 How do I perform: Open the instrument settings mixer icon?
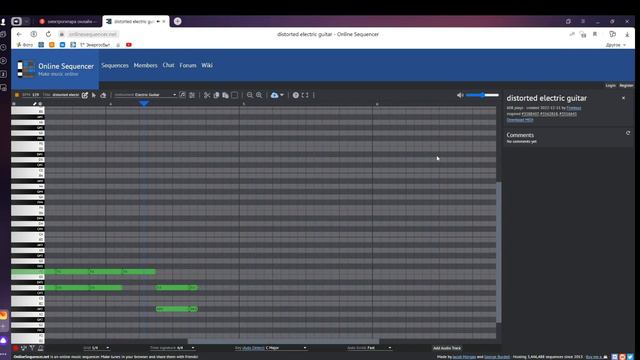point(192,95)
